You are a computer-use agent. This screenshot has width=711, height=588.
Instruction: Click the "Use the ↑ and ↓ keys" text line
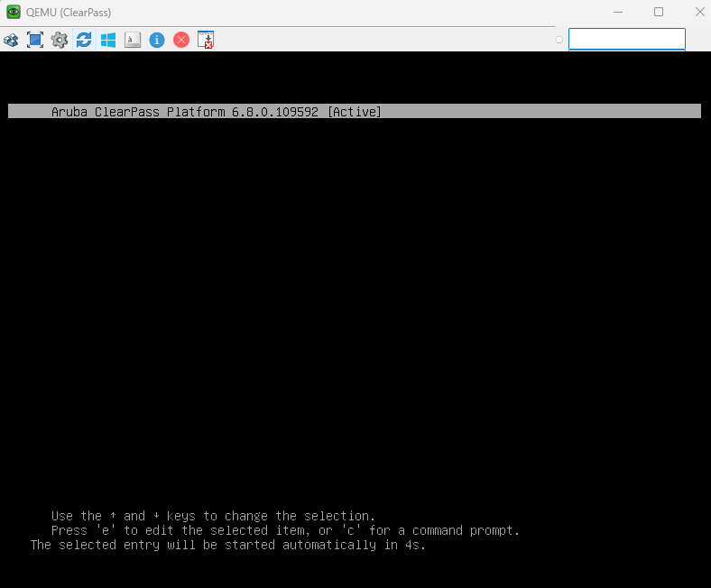[213, 516]
